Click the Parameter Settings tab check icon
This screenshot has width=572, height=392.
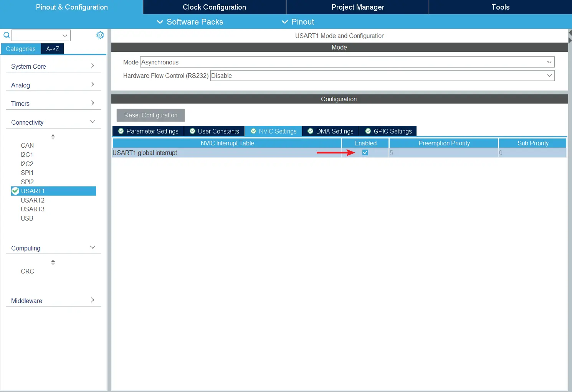121,131
